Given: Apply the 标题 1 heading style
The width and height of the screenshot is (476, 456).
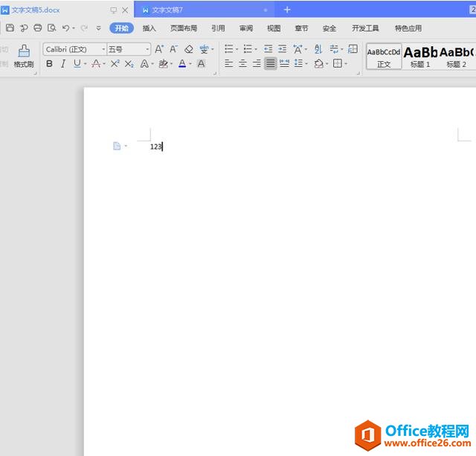Looking at the screenshot, I should click(x=420, y=57).
